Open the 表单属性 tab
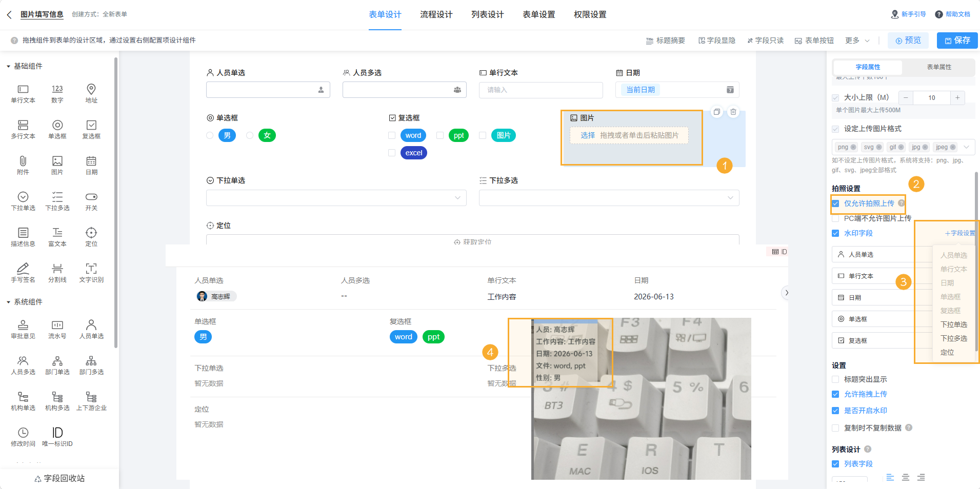Screen dimensions: 980x489 click(939, 67)
